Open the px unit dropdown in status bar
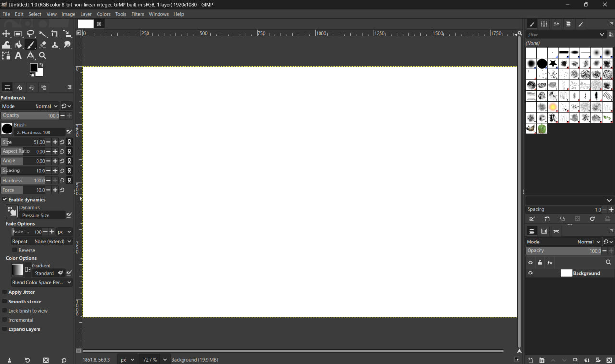This screenshot has width=615, height=364. pyautogui.click(x=127, y=360)
